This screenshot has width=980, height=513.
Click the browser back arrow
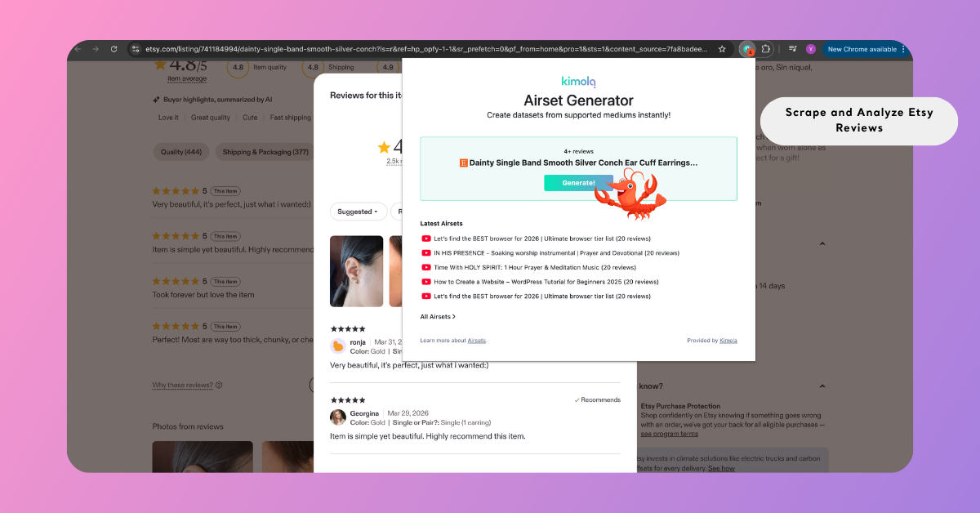[x=78, y=49]
